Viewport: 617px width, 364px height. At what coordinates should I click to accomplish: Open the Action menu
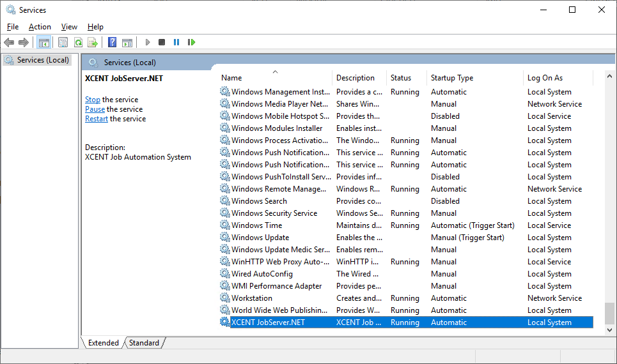click(x=40, y=27)
